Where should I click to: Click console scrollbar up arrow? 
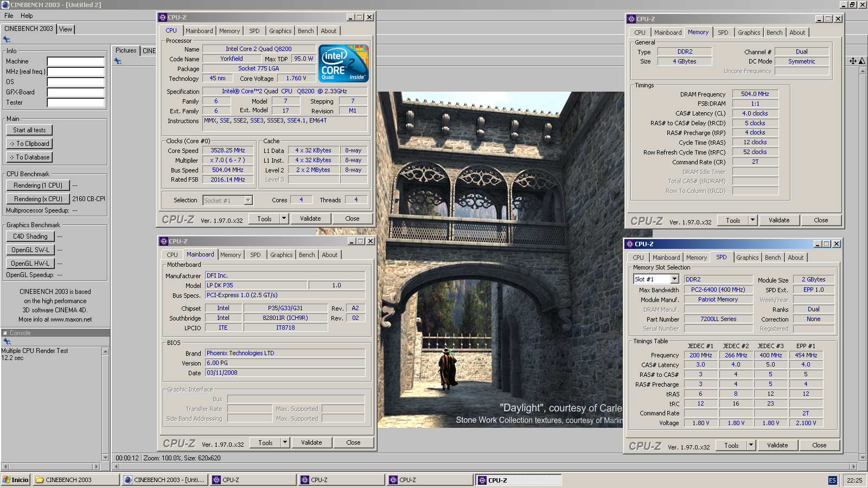[x=106, y=351]
